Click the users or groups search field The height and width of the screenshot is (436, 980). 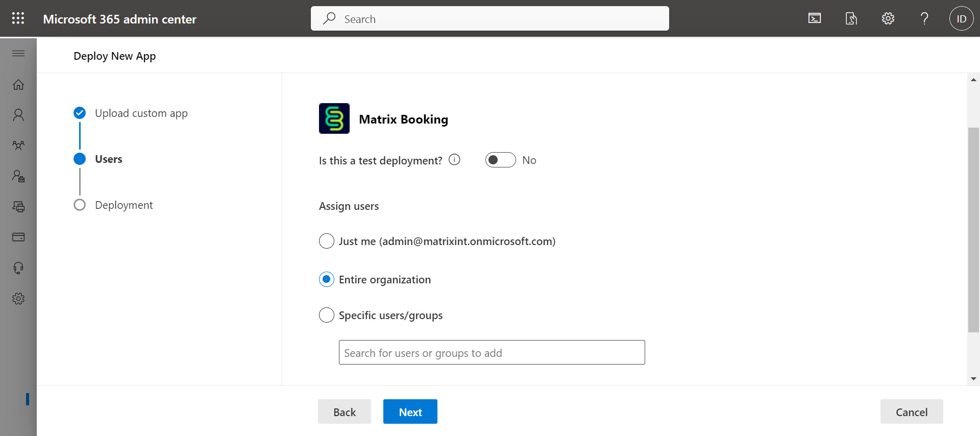(492, 353)
